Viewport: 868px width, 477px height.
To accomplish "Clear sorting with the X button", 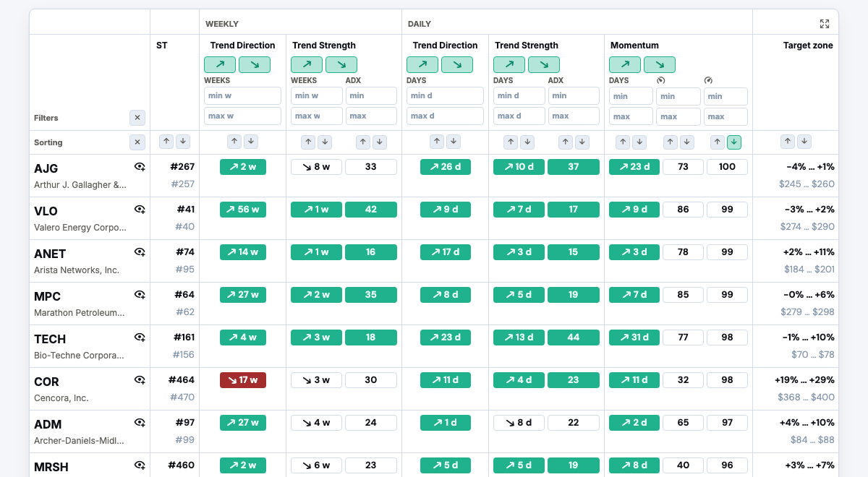I will [137, 142].
